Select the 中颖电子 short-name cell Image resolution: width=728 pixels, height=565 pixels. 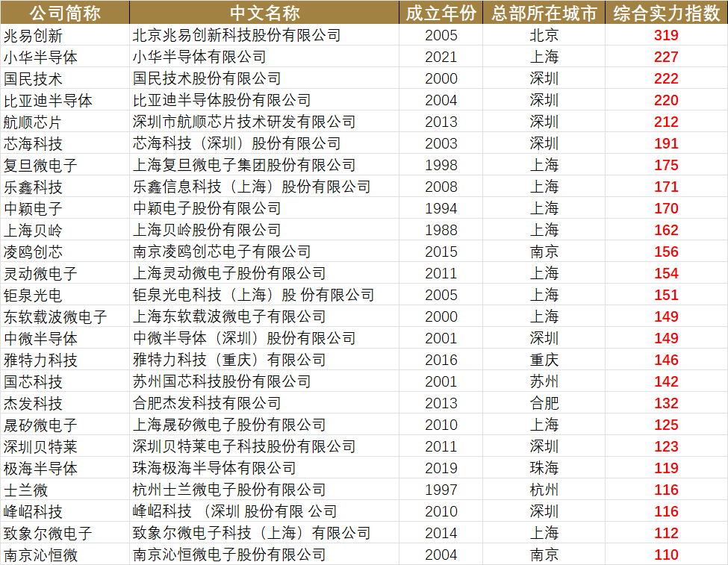(65, 208)
